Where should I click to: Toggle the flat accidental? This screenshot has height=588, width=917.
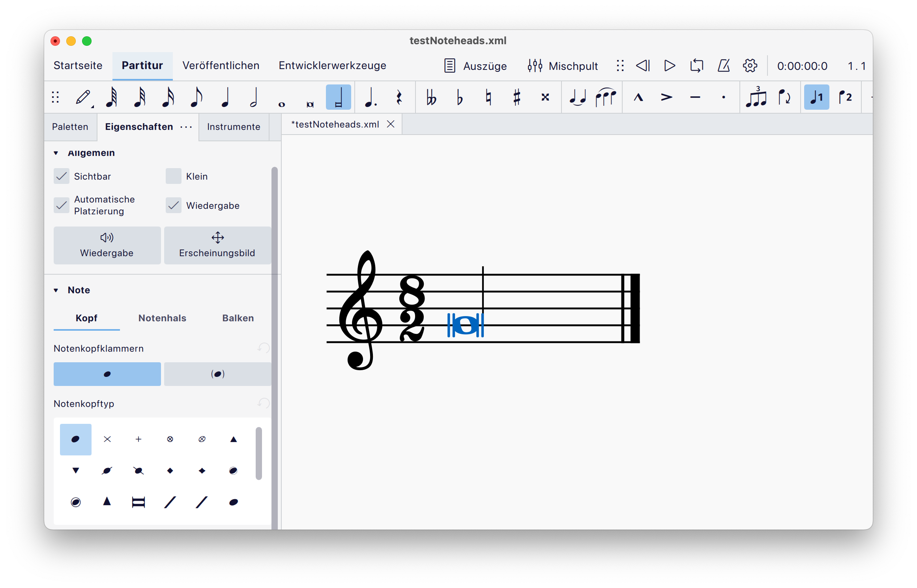click(x=459, y=97)
